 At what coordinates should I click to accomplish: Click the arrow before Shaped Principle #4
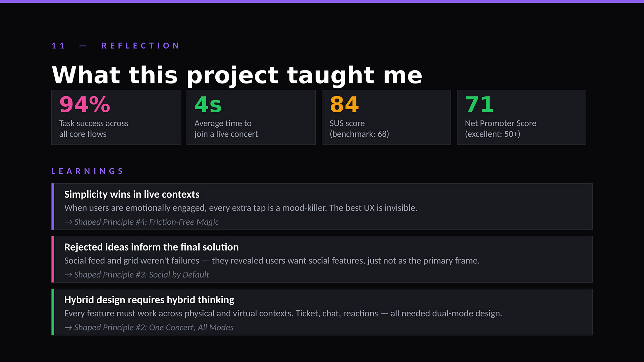[x=68, y=222]
